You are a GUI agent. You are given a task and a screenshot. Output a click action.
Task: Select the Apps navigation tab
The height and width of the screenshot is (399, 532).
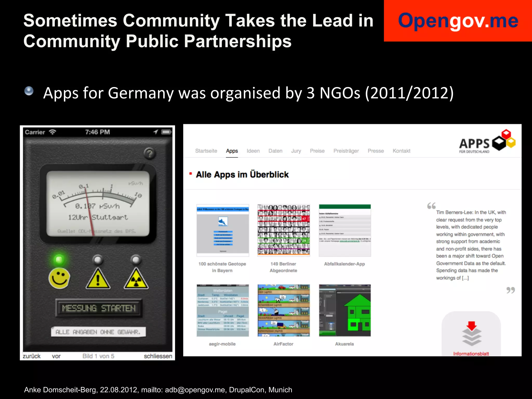click(232, 151)
